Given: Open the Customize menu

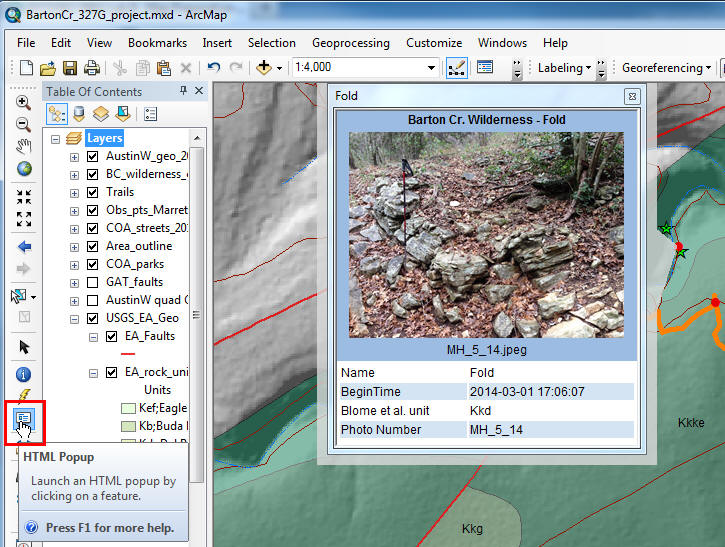Looking at the screenshot, I should [434, 43].
